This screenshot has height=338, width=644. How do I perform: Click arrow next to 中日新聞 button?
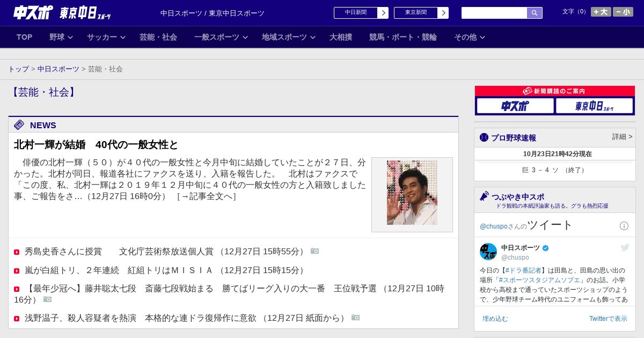tap(383, 13)
